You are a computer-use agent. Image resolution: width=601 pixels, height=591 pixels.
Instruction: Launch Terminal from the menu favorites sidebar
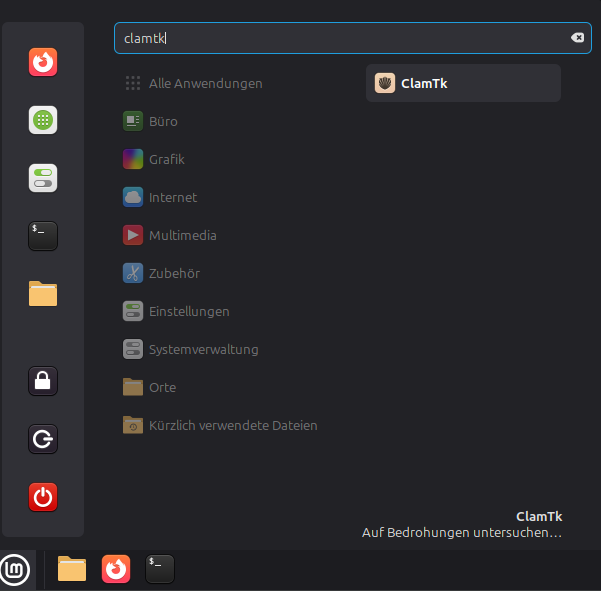pyautogui.click(x=43, y=236)
